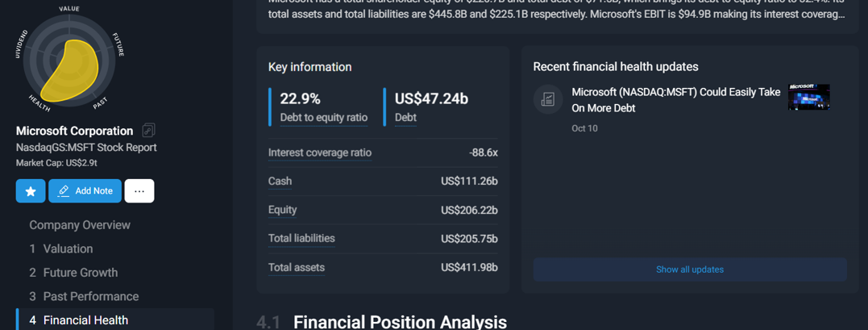This screenshot has width=868, height=330.
Task: Click the Equity label
Action: click(x=282, y=210)
